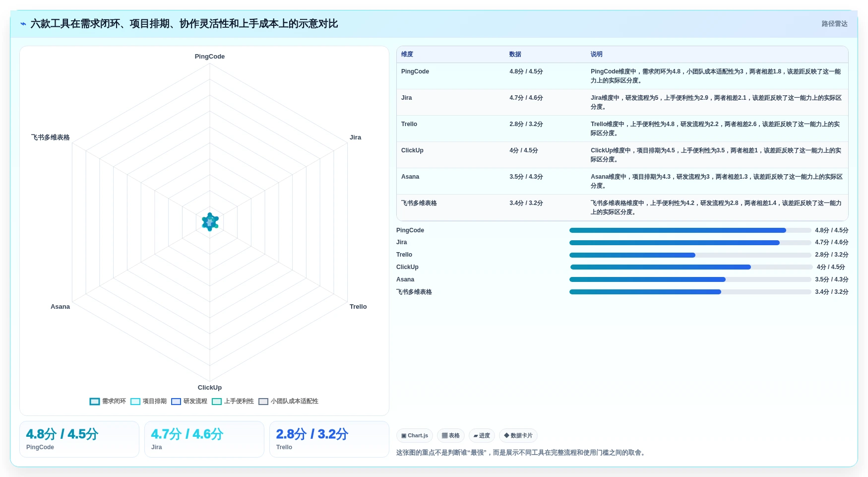Click the Asana axis label on radar
Screen dimensions: 868x477
pos(60,307)
